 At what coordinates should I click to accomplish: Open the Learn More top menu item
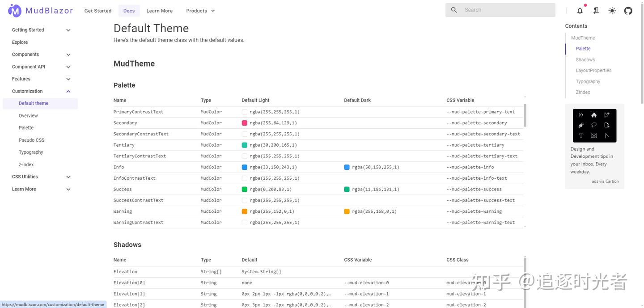(159, 11)
